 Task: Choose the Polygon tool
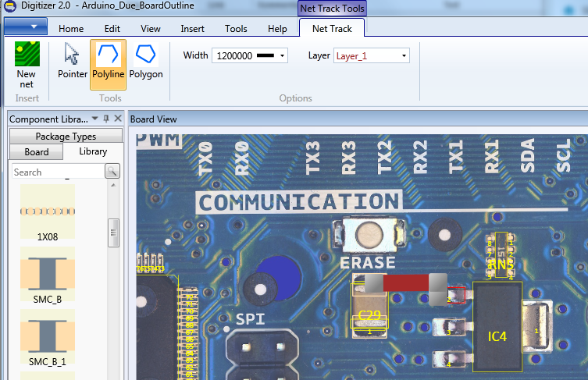pos(146,61)
